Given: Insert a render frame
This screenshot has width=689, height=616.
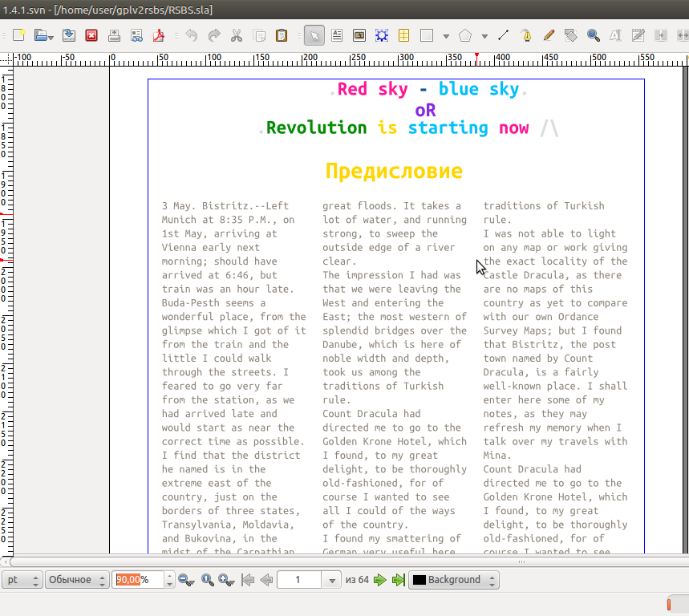Looking at the screenshot, I should 382,35.
